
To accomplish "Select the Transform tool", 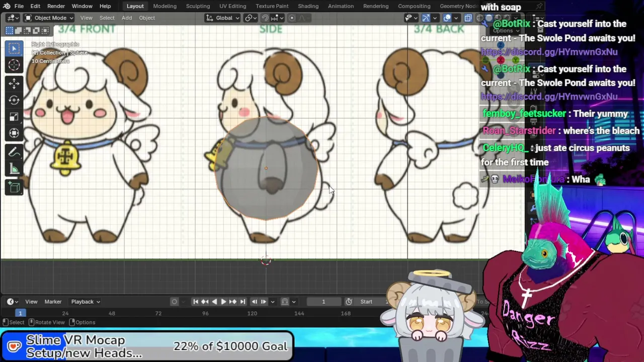I will click(x=14, y=133).
